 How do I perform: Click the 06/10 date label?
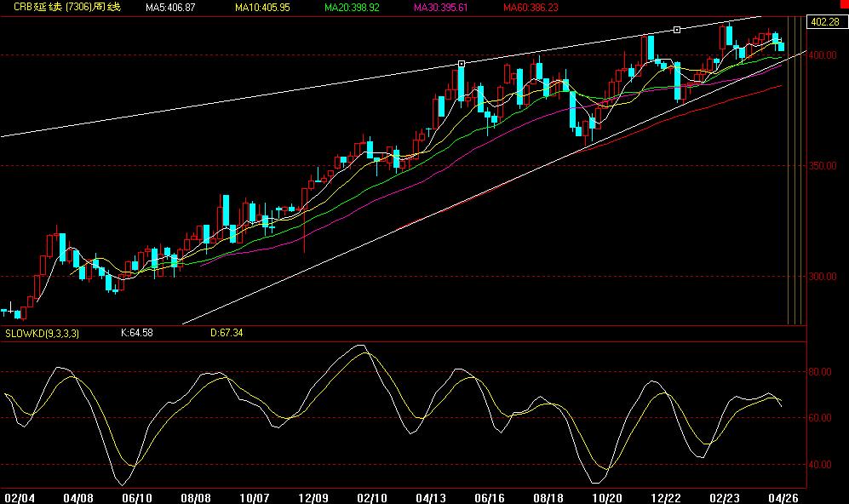[x=137, y=498]
